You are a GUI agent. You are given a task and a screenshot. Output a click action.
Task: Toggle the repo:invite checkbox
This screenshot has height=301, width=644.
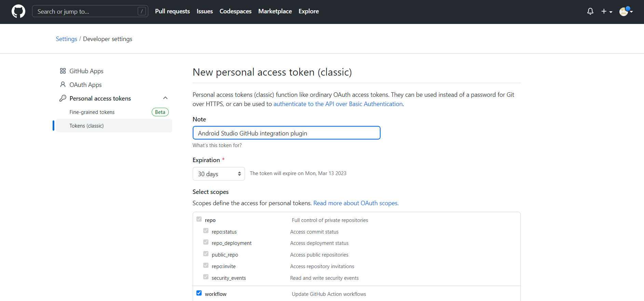click(x=206, y=265)
